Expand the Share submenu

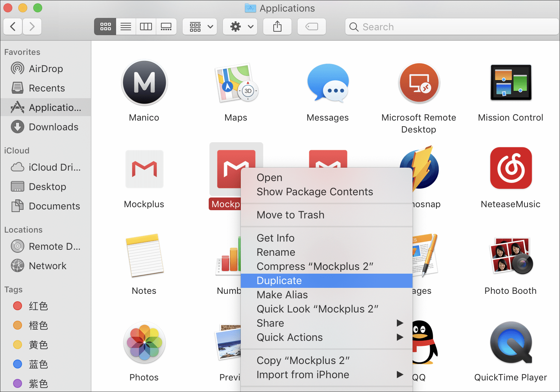(327, 323)
